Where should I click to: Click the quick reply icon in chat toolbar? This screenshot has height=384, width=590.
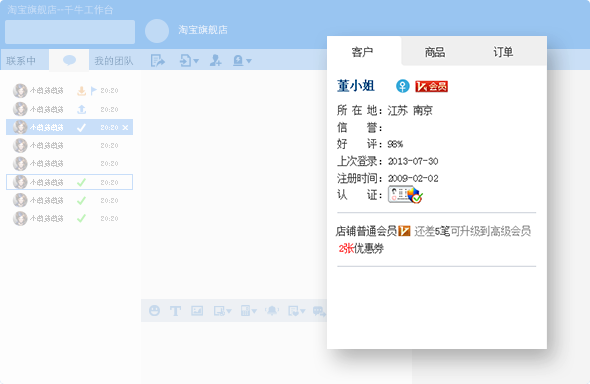pos(293,311)
